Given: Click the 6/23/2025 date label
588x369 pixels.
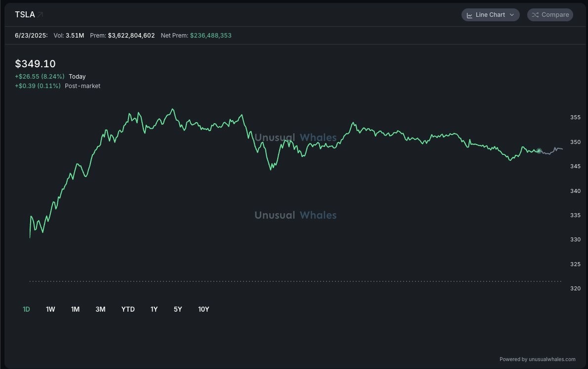Looking at the screenshot, I should point(31,36).
